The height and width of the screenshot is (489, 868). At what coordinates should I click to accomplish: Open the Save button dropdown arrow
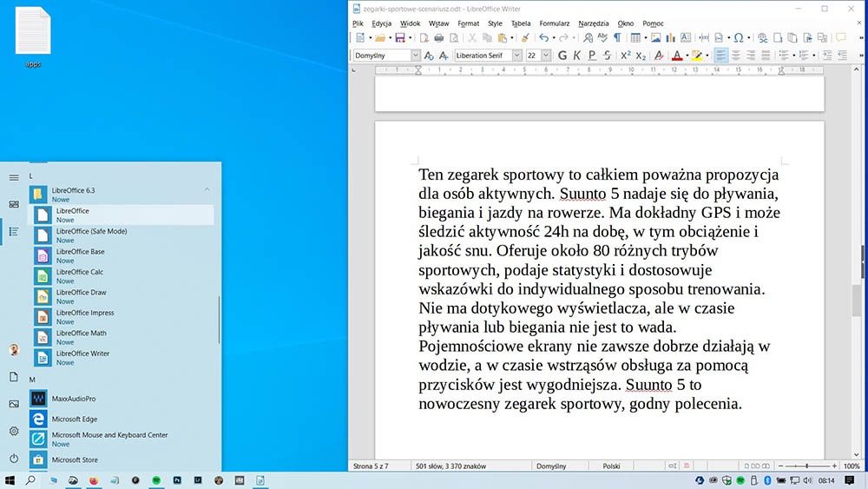pyautogui.click(x=410, y=37)
